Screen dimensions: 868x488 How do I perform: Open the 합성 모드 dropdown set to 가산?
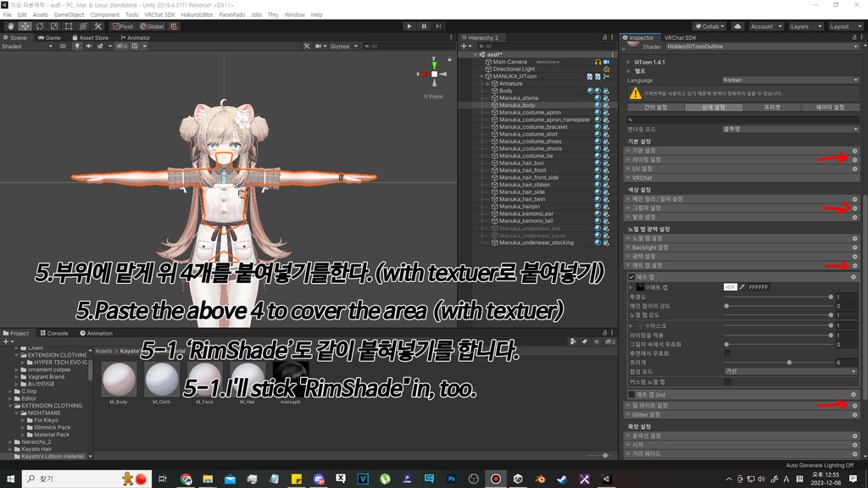click(791, 370)
